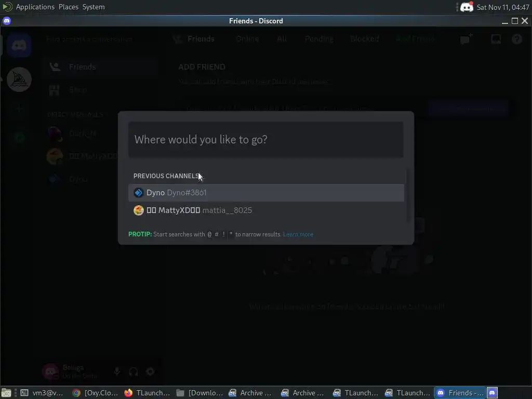Click the user avatar in the bottom panel

coord(50,371)
